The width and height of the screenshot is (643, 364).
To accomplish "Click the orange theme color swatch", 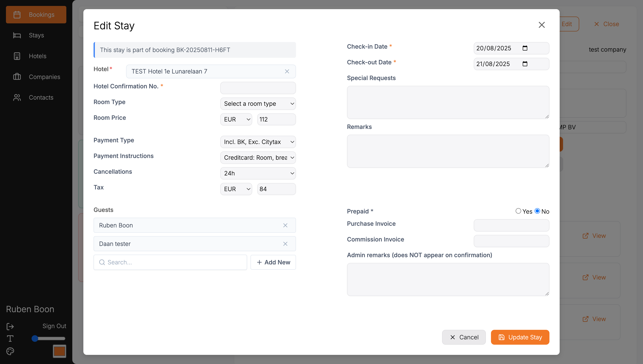I will [x=59, y=351].
